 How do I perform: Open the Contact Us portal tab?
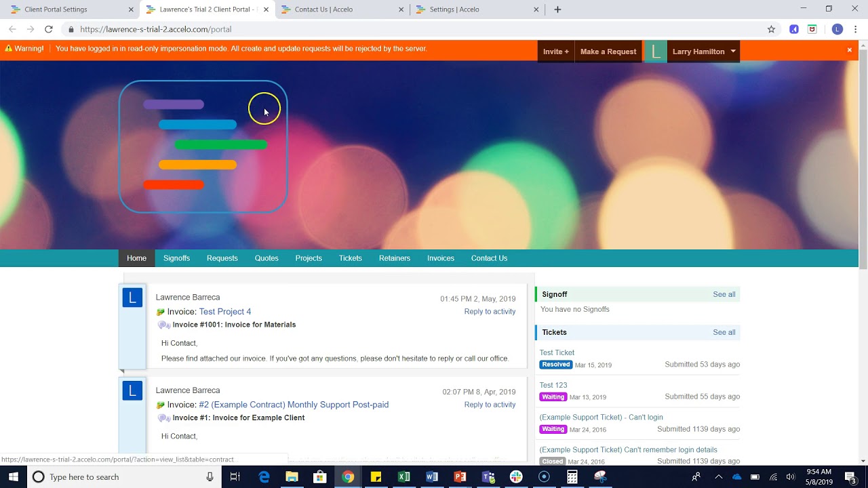click(489, 258)
